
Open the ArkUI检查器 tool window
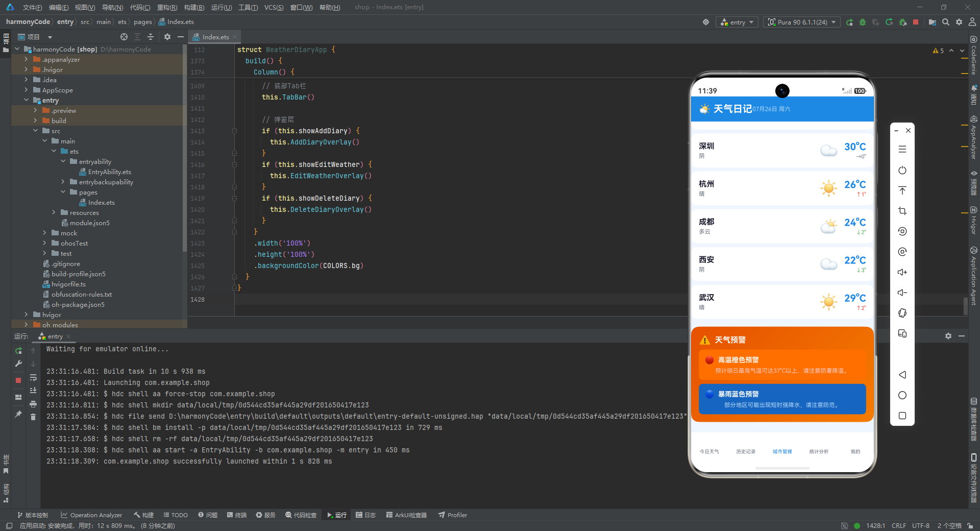click(406, 515)
